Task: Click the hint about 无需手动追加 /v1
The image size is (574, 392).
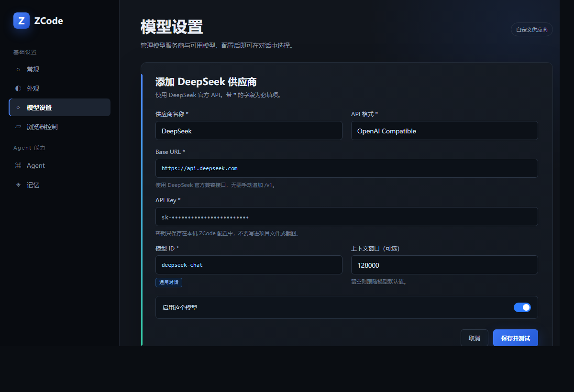Action: [x=216, y=185]
